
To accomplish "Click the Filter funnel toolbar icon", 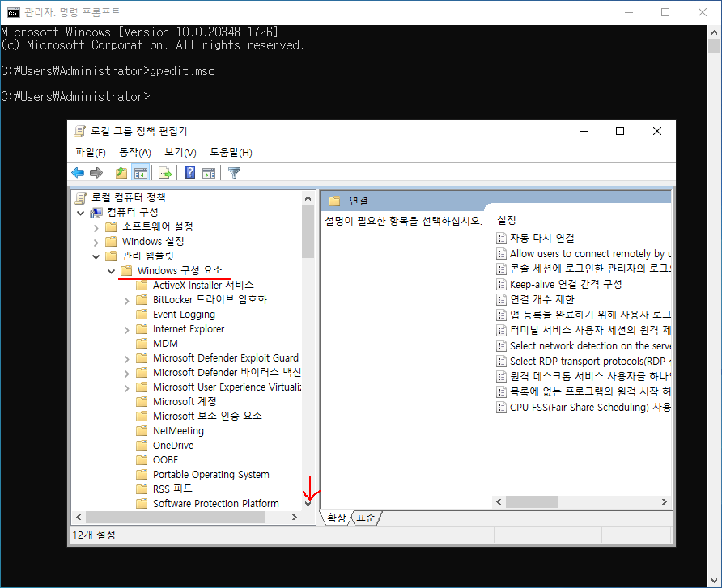I will click(235, 173).
